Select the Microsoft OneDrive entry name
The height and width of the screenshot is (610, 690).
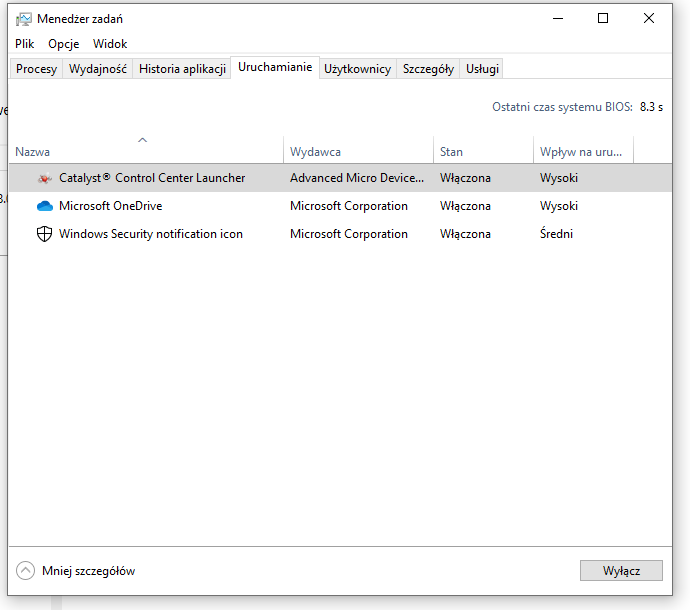pos(110,206)
